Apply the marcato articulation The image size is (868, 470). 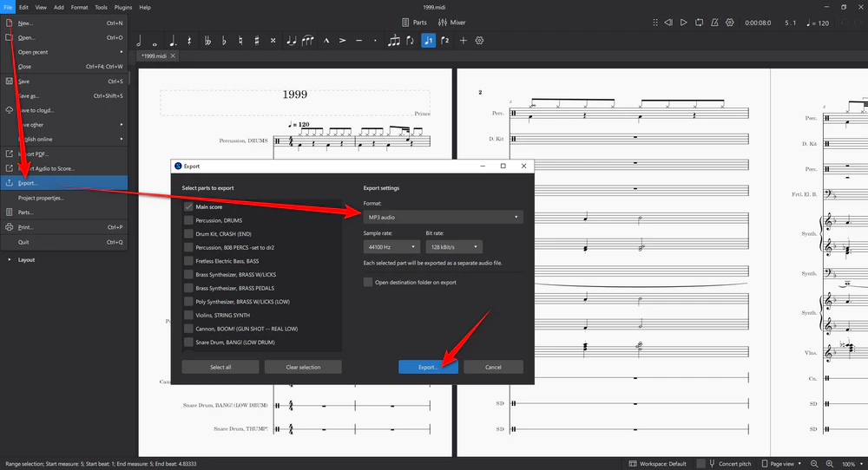click(x=326, y=41)
